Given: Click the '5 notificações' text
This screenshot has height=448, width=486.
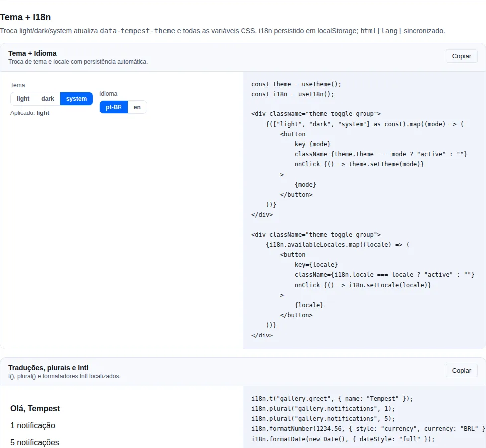Looking at the screenshot, I should point(35,442).
